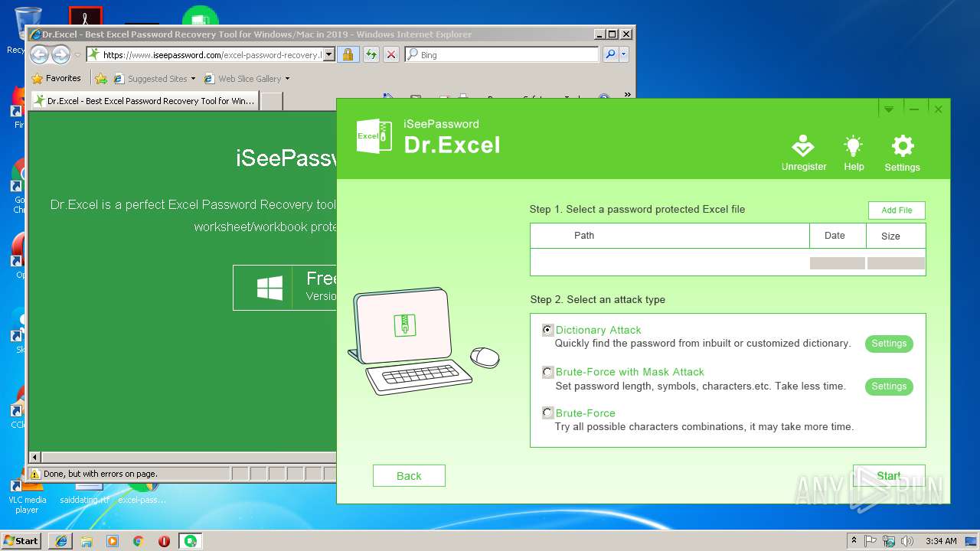The height and width of the screenshot is (551, 980).
Task: Open Settings for Dictionary Attack
Action: [889, 344]
